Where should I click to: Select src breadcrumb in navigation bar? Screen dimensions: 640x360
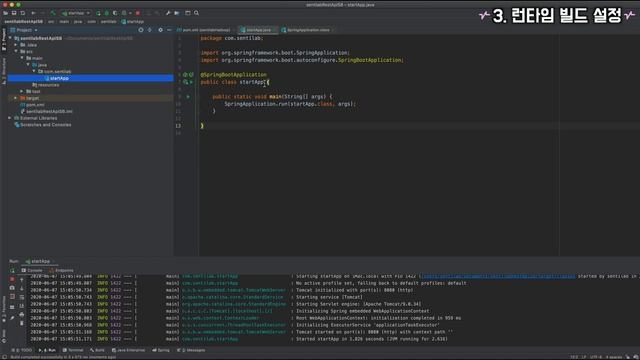51,22
